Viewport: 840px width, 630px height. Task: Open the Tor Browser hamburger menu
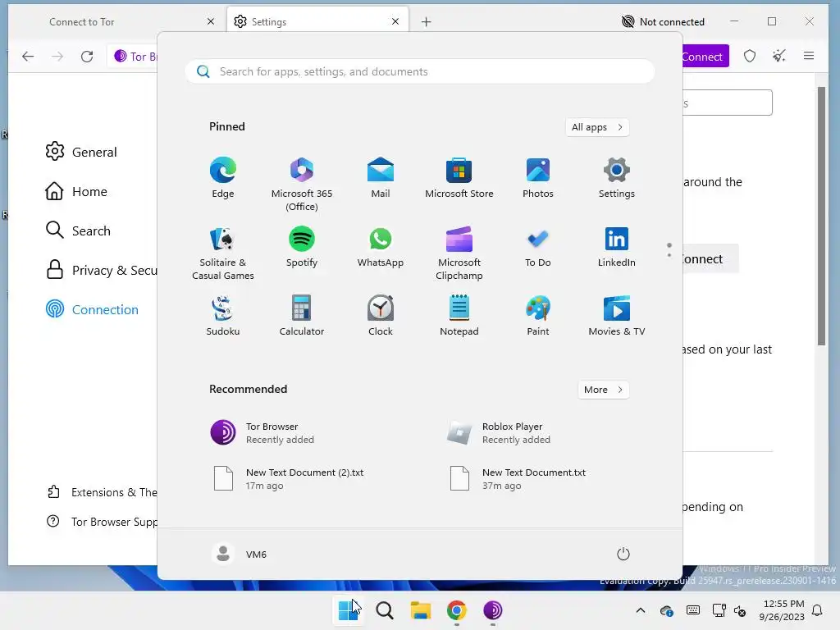click(x=808, y=57)
